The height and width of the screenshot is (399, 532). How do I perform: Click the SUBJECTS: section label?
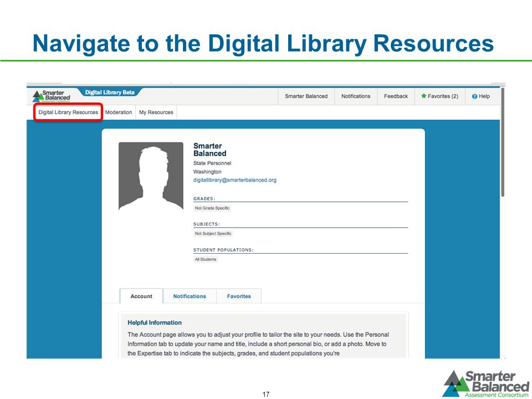coord(207,224)
